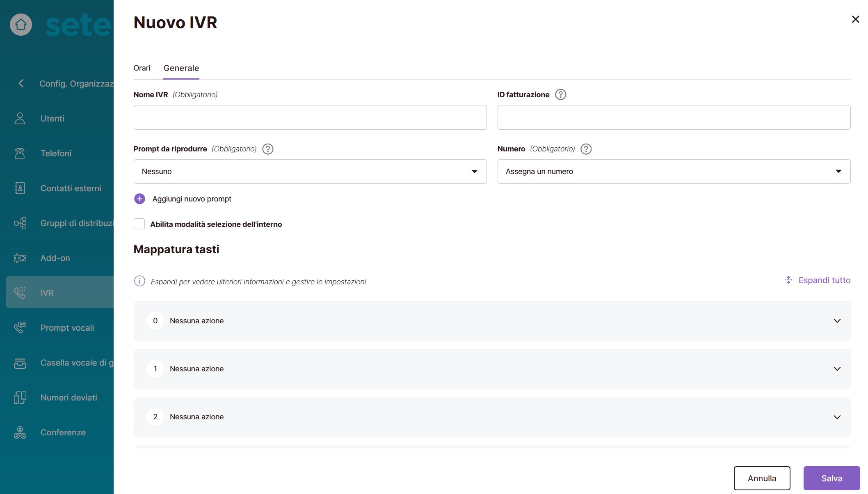Screen dimensions: 868x494
Task: Select the Contatti esterni icon
Action: point(20,188)
